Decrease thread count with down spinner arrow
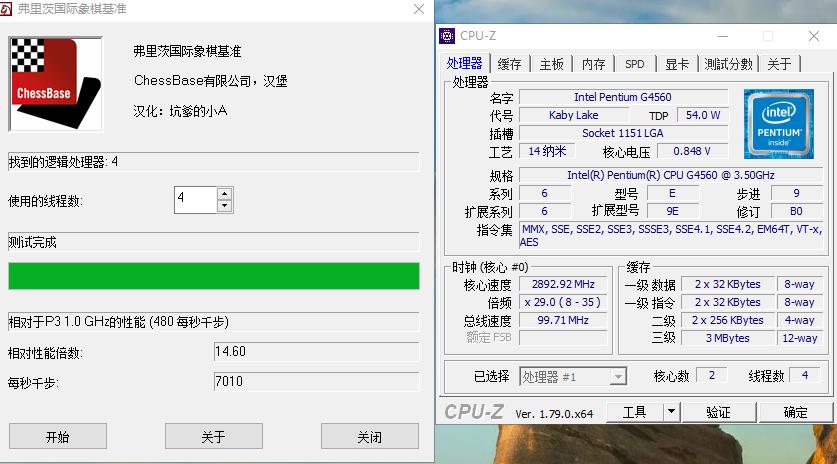The width and height of the screenshot is (837, 464). click(225, 206)
